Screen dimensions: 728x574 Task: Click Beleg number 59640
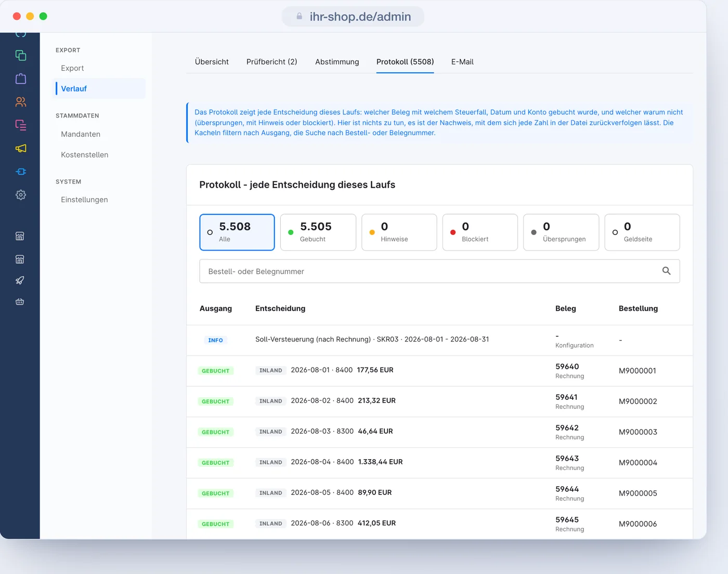[567, 367]
